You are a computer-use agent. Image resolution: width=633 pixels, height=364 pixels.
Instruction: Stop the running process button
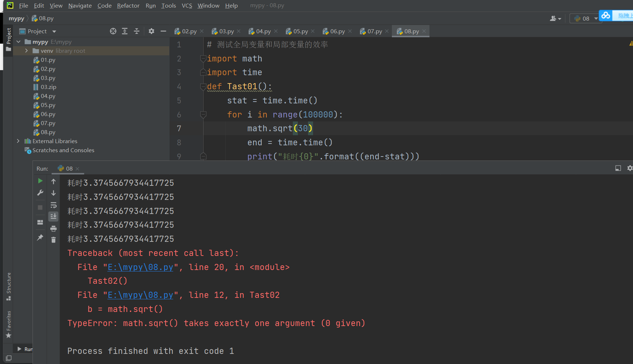pos(40,207)
